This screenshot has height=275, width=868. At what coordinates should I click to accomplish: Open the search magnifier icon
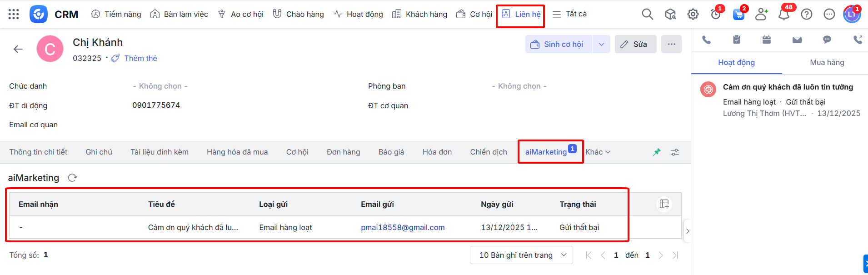point(648,14)
